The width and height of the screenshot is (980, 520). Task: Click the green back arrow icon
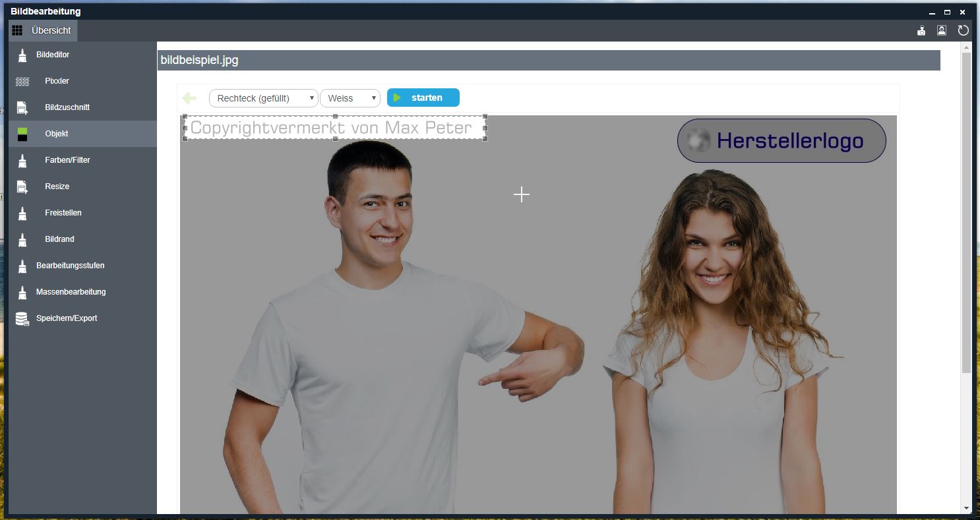(x=189, y=98)
